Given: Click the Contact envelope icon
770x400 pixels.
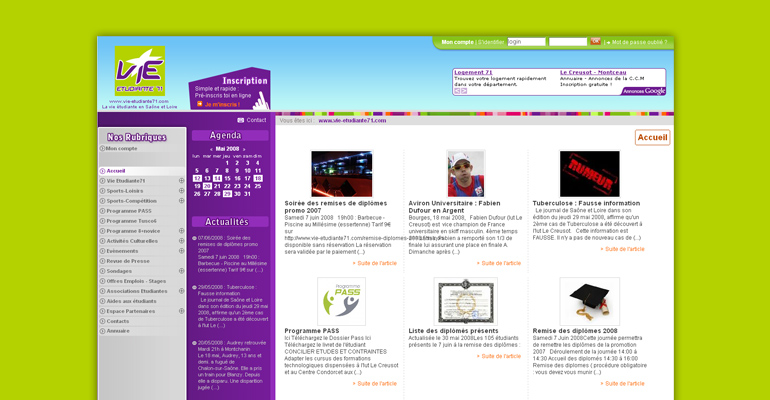Looking at the screenshot, I should 241,120.
